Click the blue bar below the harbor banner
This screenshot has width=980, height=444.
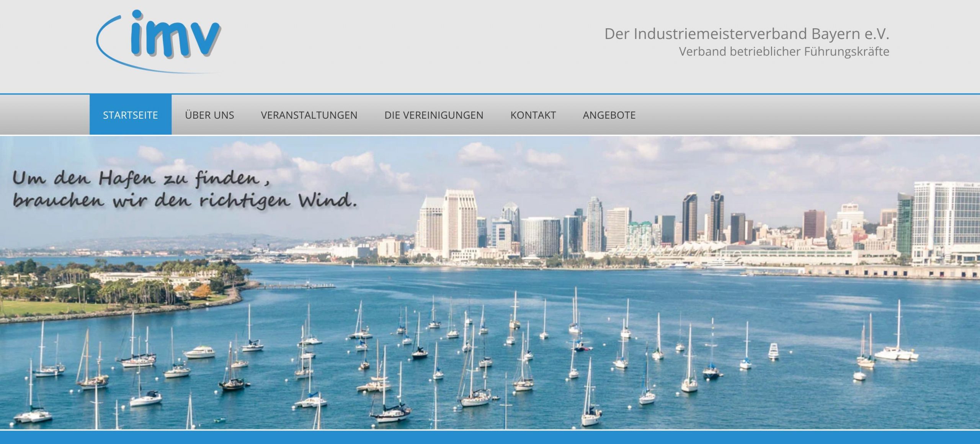tap(490, 437)
